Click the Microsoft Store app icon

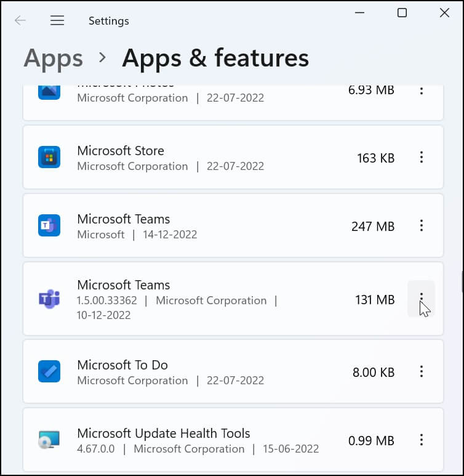pos(49,157)
